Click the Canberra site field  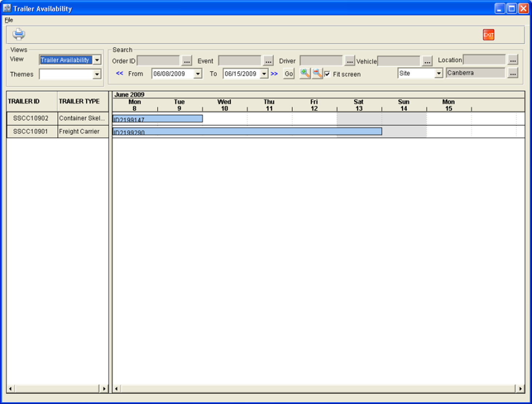click(x=475, y=73)
